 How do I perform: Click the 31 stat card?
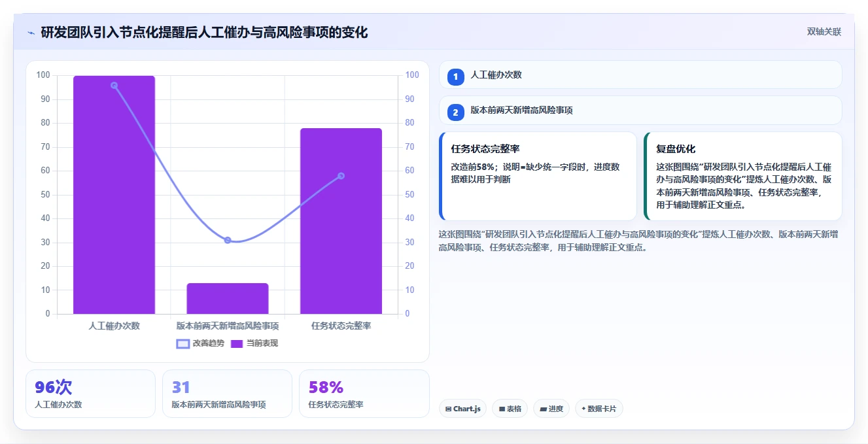point(227,394)
